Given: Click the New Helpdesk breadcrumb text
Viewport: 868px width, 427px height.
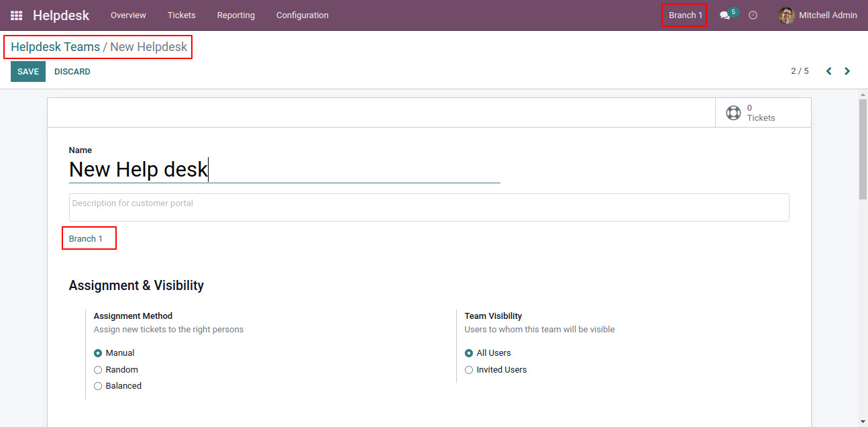Looking at the screenshot, I should (x=149, y=47).
